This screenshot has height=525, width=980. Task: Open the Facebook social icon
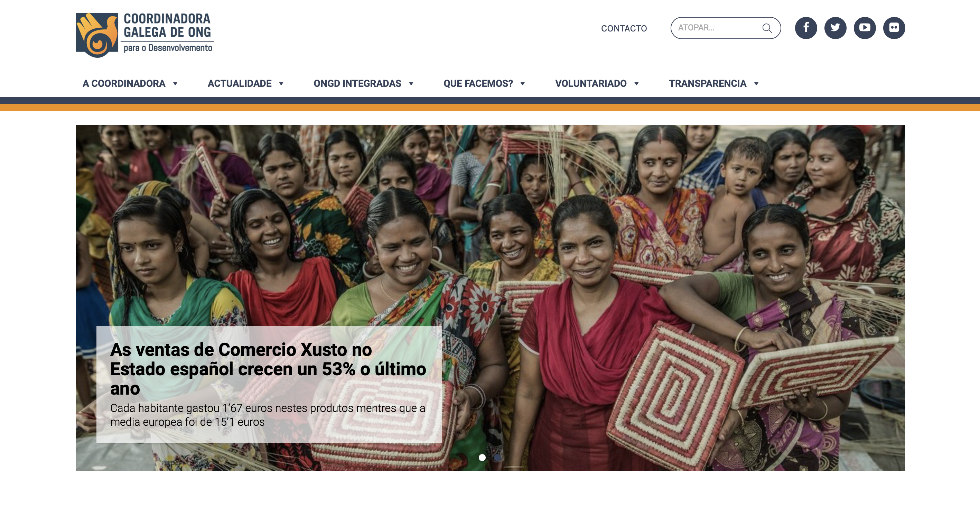coord(806,28)
